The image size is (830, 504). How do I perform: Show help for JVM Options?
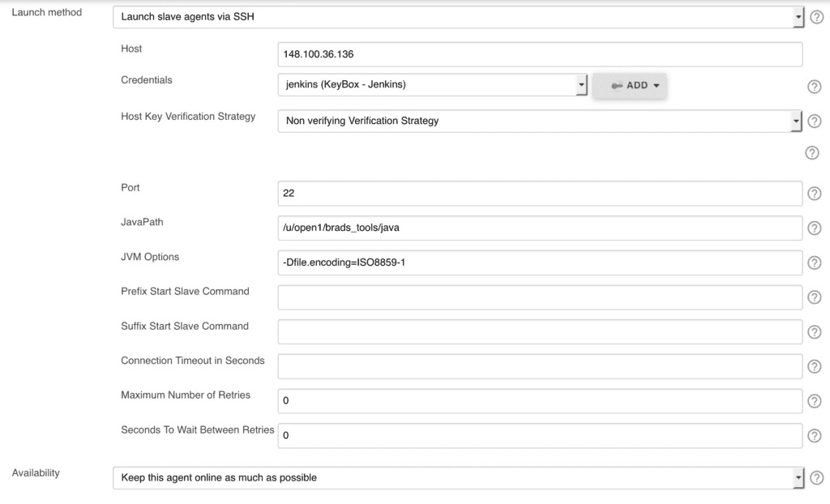tap(815, 263)
